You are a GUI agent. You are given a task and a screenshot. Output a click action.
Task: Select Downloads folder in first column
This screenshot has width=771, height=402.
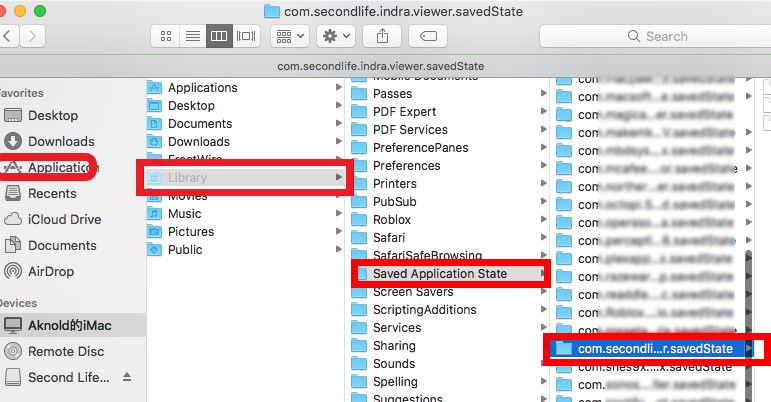(245, 142)
